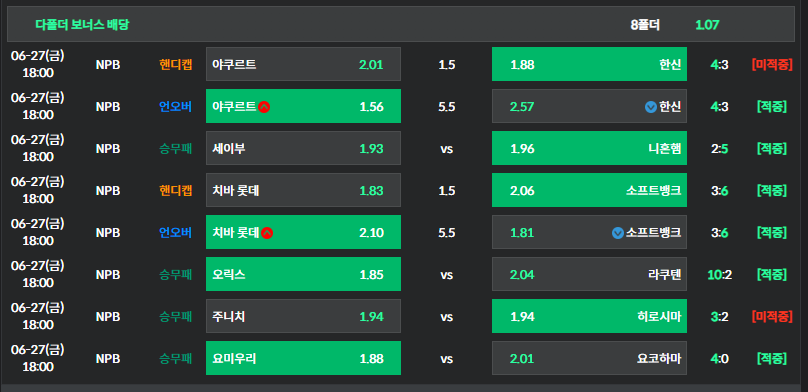
Task: Select 치바 롯데 handicap 1.83
Action: [x=304, y=191]
